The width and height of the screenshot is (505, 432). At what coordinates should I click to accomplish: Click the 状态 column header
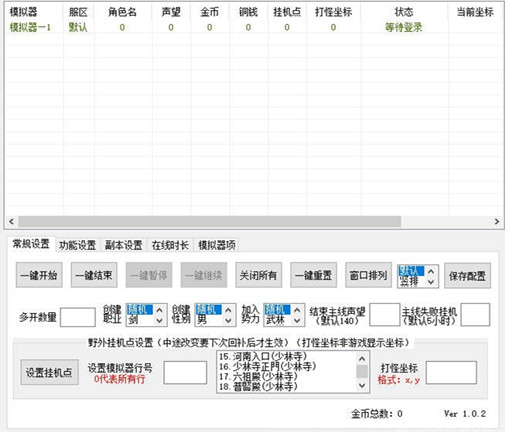(404, 12)
